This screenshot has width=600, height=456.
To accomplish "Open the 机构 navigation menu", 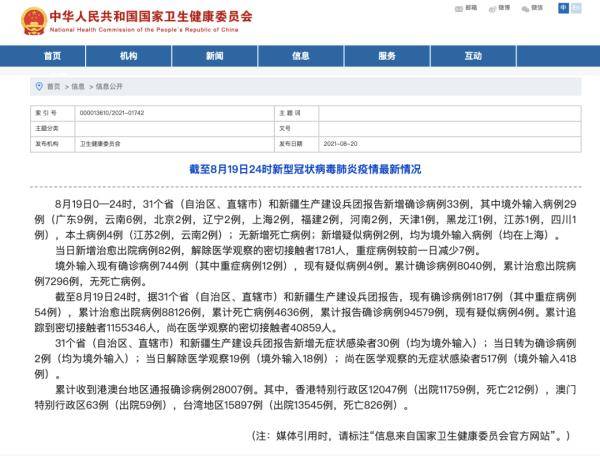I will pos(128,55).
